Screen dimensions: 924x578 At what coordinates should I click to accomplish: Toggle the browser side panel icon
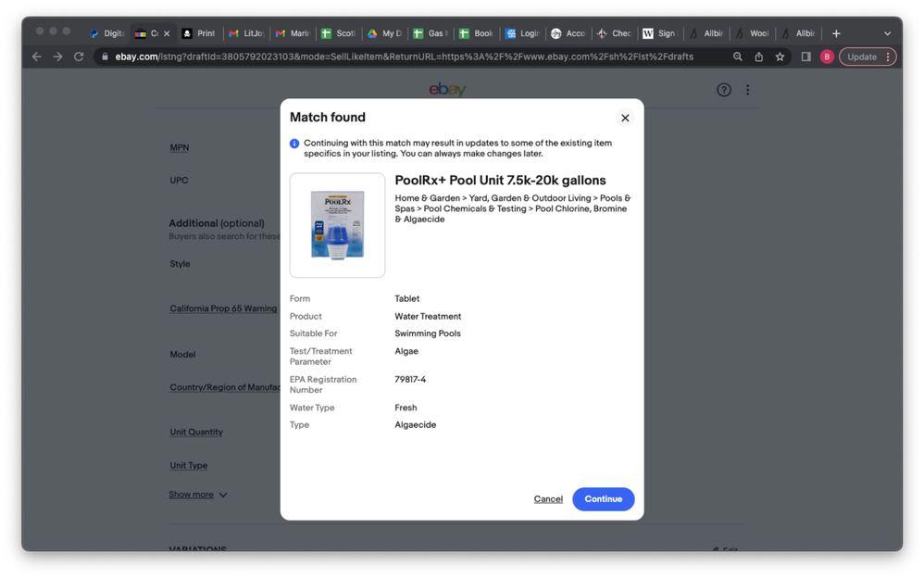(805, 57)
